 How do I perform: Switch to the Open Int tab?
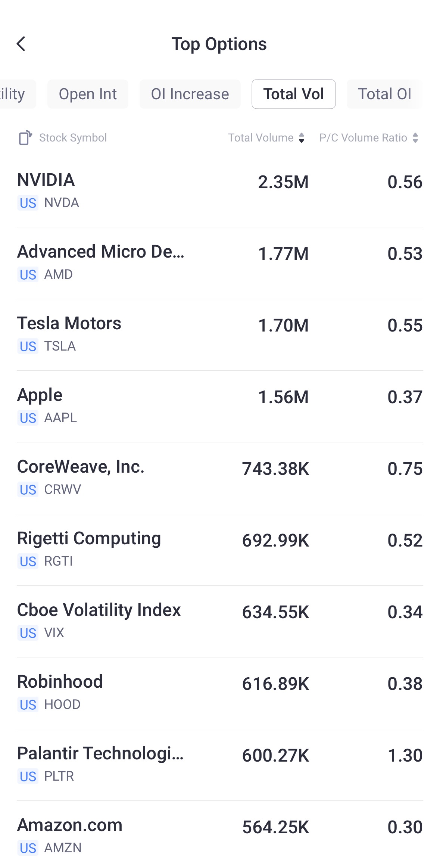88,94
